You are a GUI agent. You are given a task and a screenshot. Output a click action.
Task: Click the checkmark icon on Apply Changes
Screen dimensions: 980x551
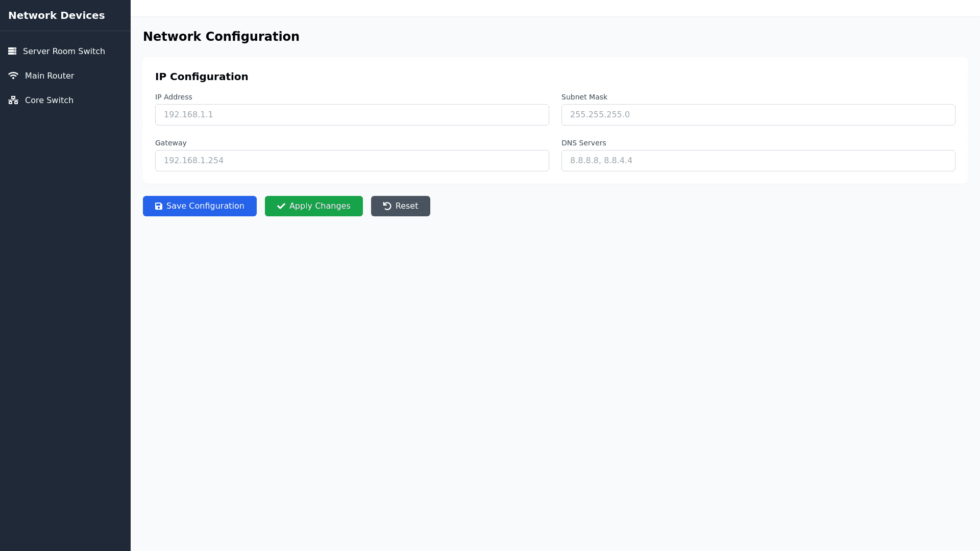coord(281,206)
